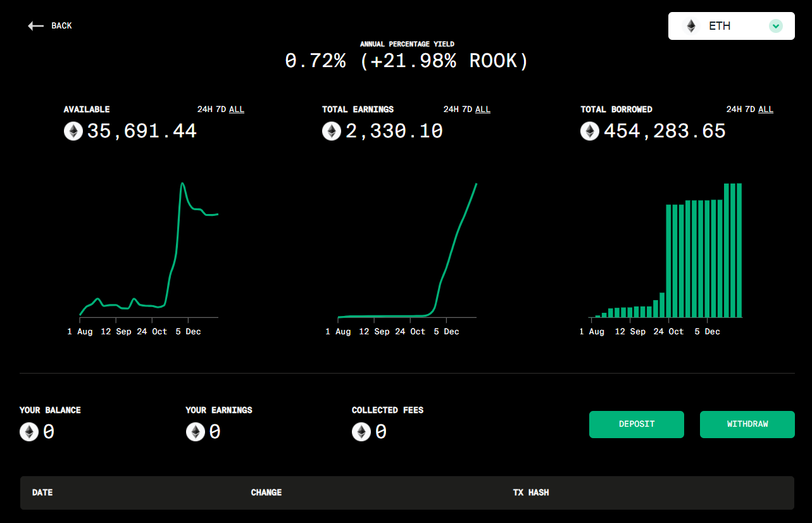Image resolution: width=812 pixels, height=523 pixels.
Task: Click the TOTAL BORROWED heading
Action: click(616, 110)
